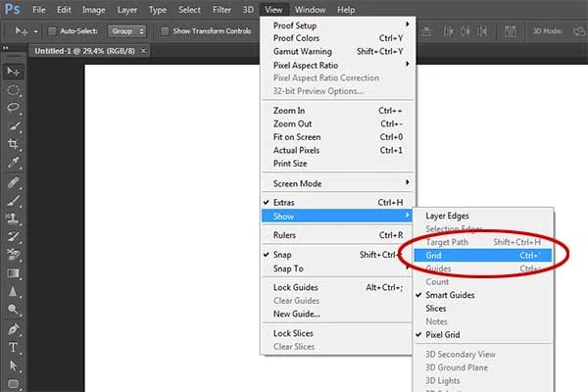588x392 pixels.
Task: Select the Horizontal Type tool
Action: [14, 347]
